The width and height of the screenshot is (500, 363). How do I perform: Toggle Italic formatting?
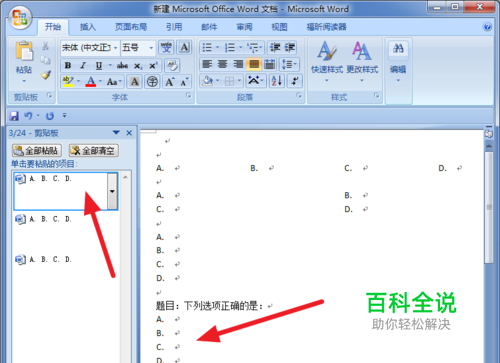click(83, 65)
